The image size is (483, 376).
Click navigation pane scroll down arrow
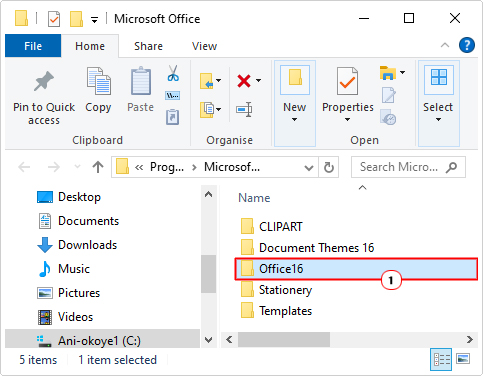coord(209,340)
